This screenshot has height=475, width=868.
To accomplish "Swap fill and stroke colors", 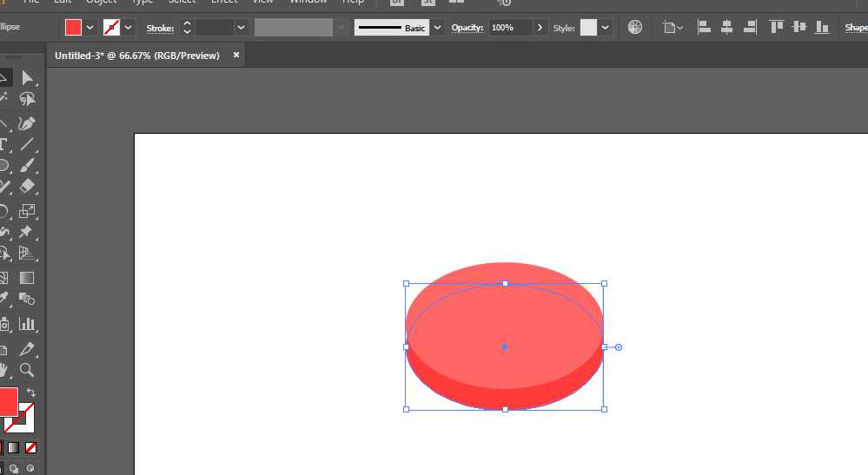I will click(x=31, y=393).
